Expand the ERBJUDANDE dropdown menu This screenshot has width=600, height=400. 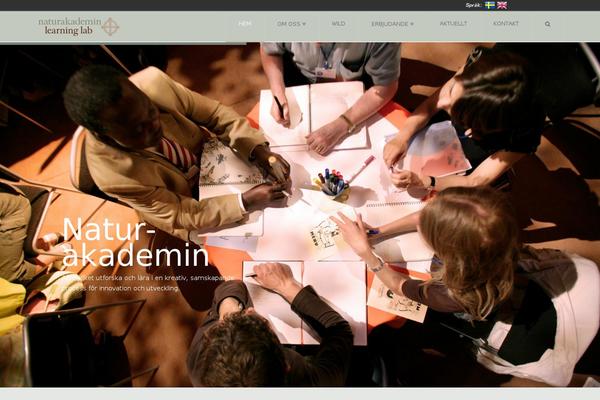click(x=392, y=24)
